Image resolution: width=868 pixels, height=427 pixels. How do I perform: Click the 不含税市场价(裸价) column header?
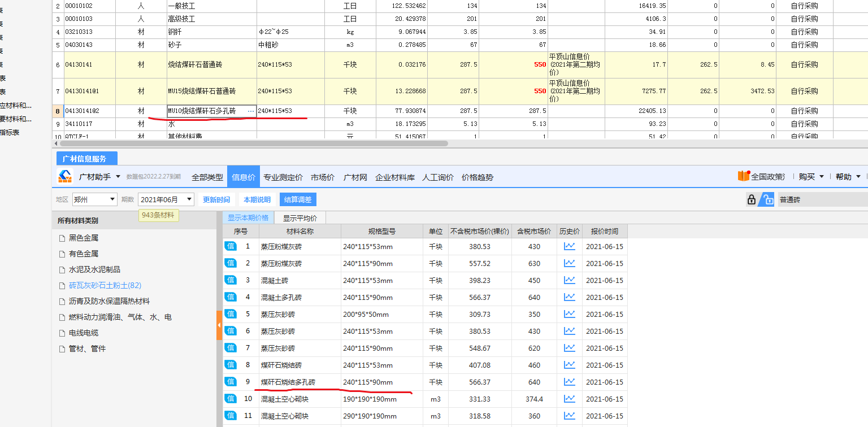[480, 231]
